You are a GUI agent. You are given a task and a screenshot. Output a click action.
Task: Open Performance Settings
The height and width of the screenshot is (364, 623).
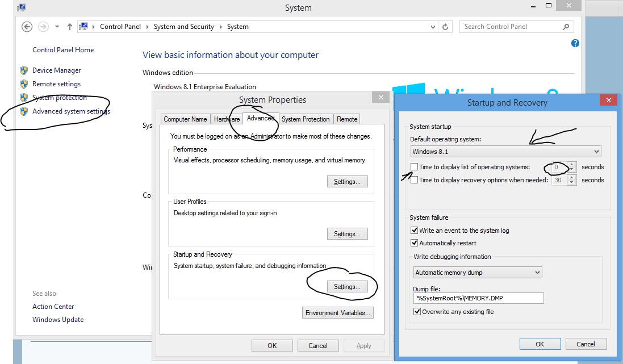click(x=347, y=182)
